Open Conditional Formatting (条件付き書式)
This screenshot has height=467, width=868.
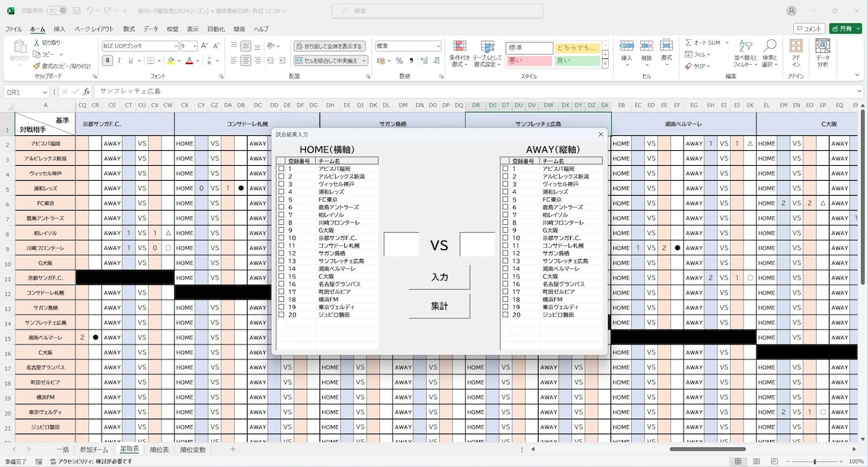point(460,54)
